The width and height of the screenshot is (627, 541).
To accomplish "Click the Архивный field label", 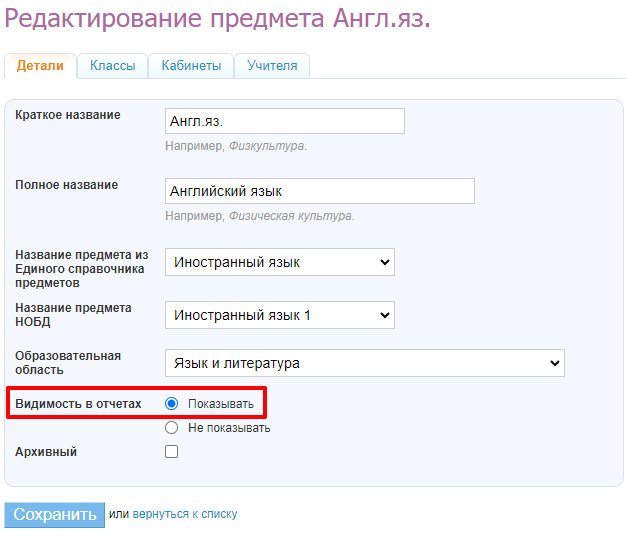I will [46, 452].
